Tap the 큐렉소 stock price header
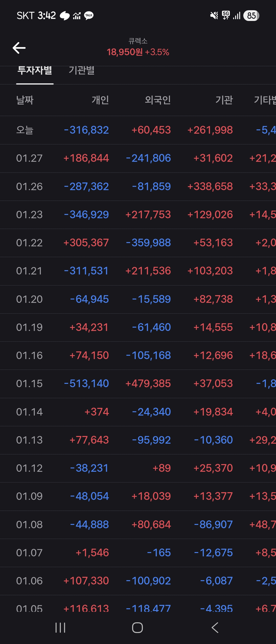 tap(138, 47)
